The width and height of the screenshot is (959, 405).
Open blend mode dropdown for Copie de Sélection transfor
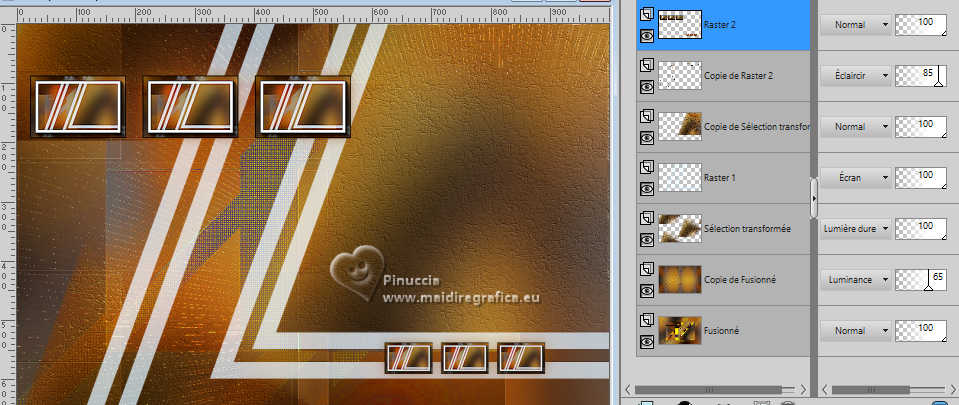pyautogui.click(x=855, y=127)
